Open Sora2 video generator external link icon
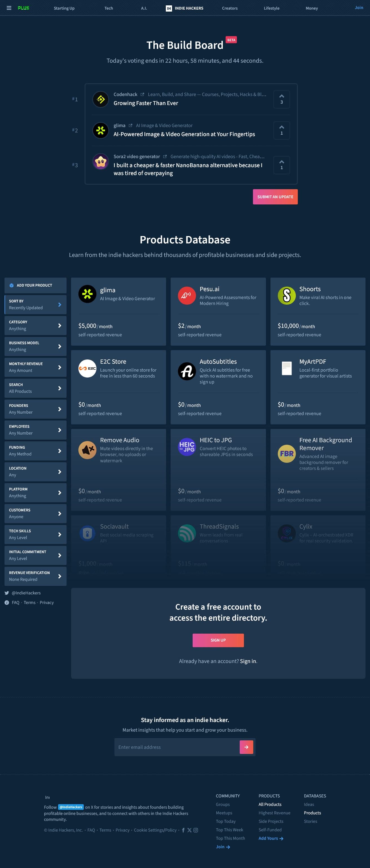Image resolution: width=370 pixels, height=868 pixels. pos(165,156)
